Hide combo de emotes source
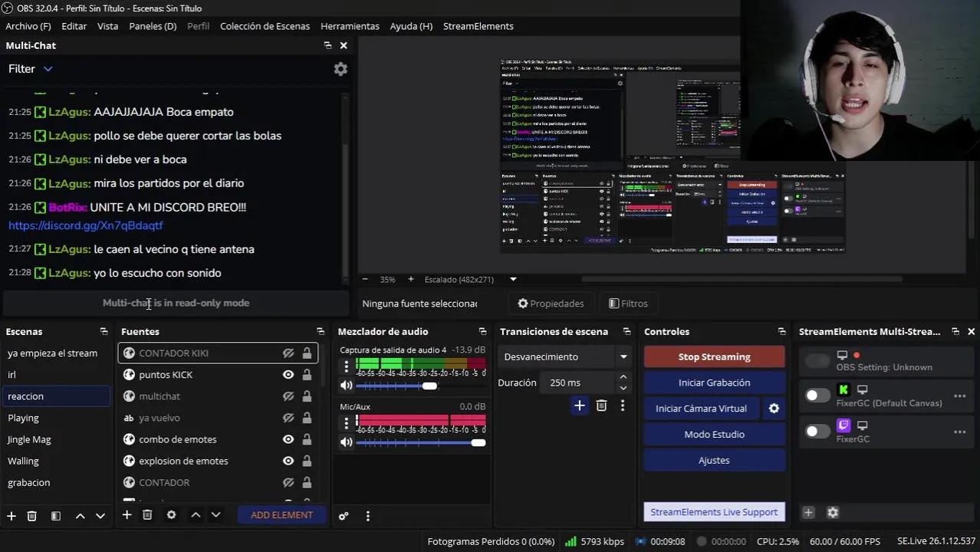This screenshot has width=980, height=552. (x=288, y=439)
